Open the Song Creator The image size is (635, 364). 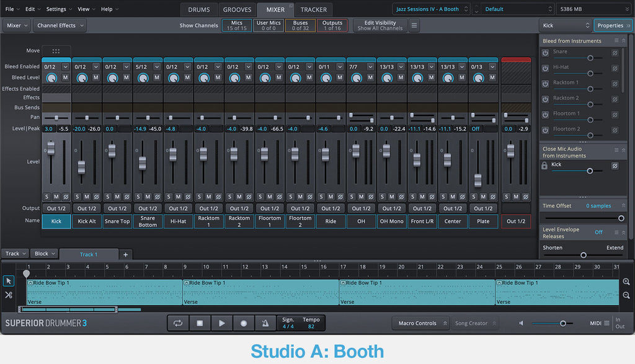(x=474, y=323)
